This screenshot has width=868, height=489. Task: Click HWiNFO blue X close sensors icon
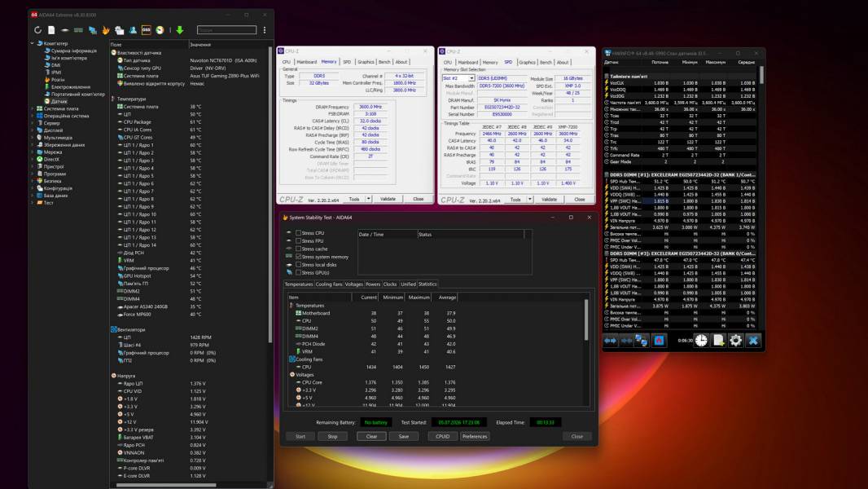[x=753, y=341]
